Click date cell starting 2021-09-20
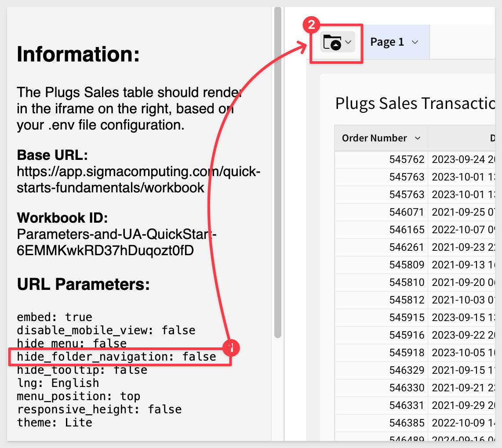 coord(462,282)
